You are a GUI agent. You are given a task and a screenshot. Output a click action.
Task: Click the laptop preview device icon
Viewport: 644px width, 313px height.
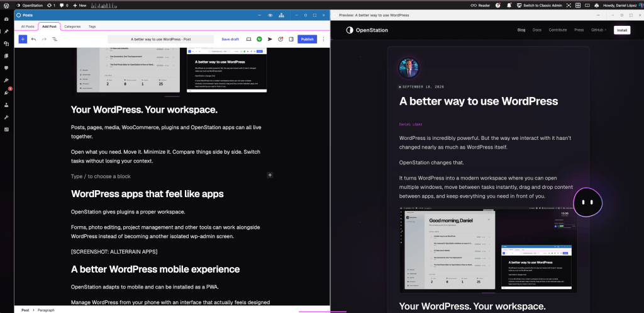point(248,39)
